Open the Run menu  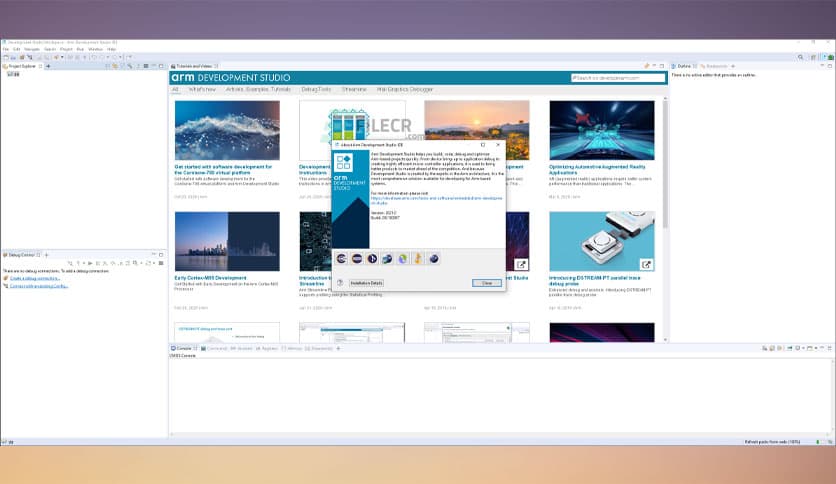tap(80, 49)
